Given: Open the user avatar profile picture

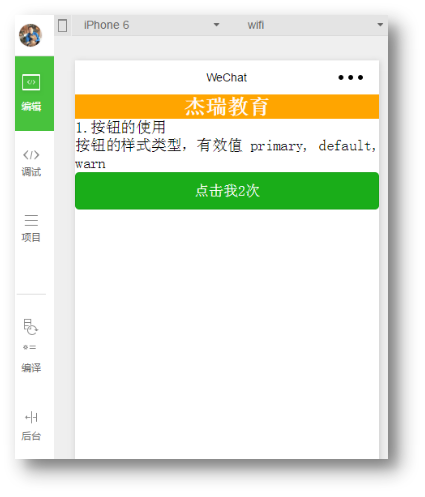Looking at the screenshot, I should [30, 35].
